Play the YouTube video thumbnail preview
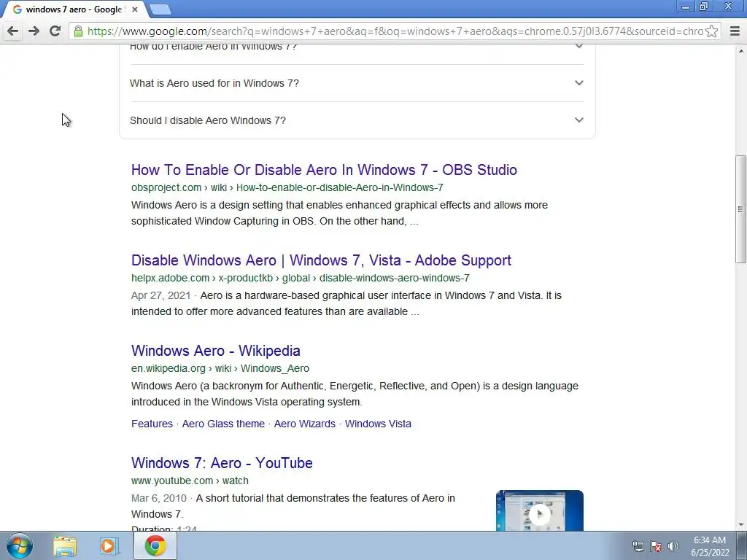Viewport: 747px width, 560px height. [x=539, y=510]
